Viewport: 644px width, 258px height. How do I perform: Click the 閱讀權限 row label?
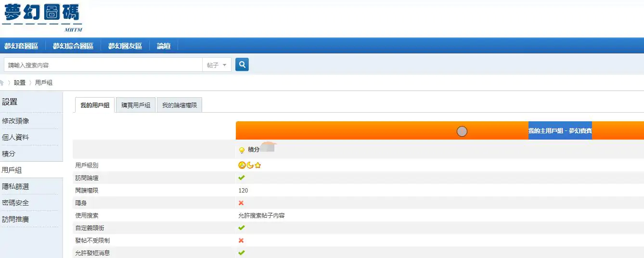[87, 191]
